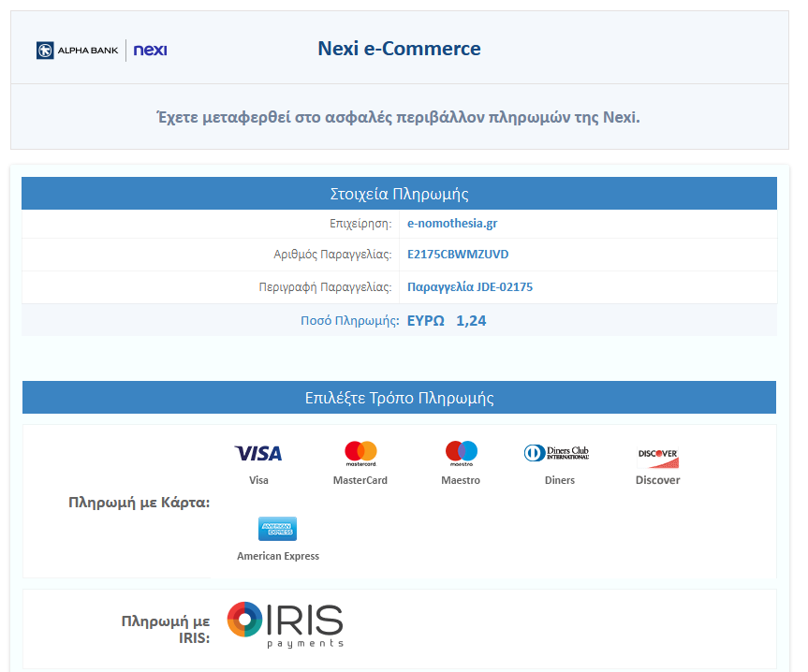Pick the Diners Club International logo

tap(557, 453)
